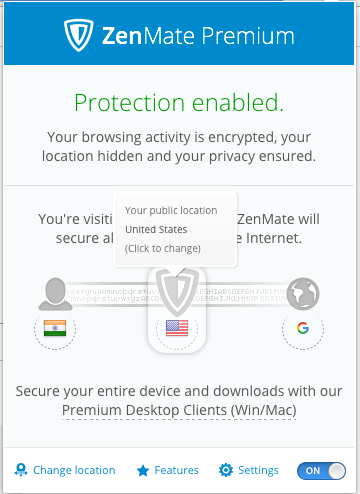Image resolution: width=360 pixels, height=494 pixels.
Task: Turn off the ON protection toggle
Action: pos(321,471)
